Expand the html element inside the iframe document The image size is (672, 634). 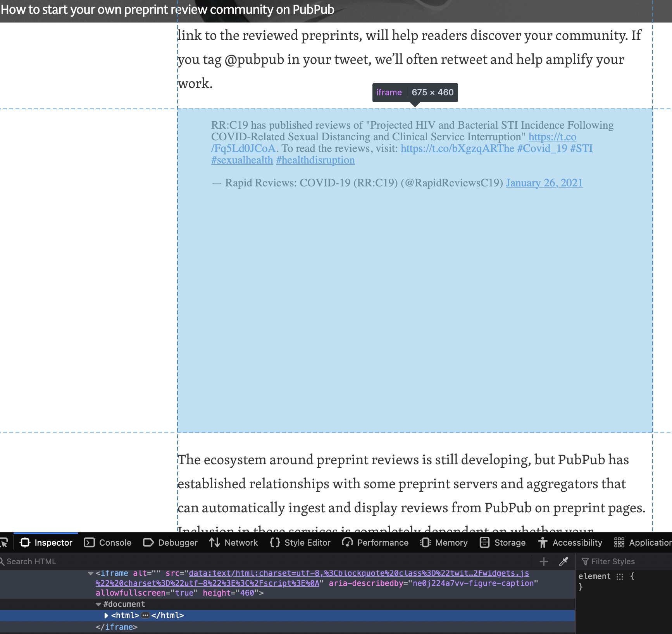[106, 615]
